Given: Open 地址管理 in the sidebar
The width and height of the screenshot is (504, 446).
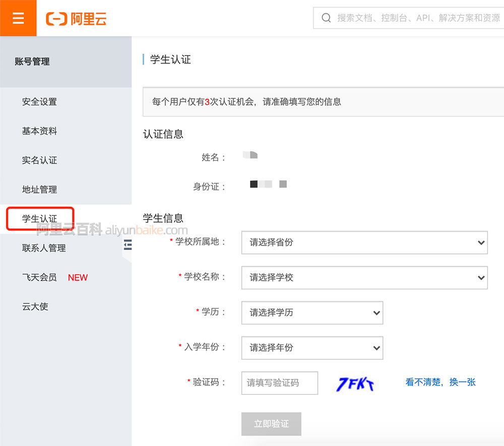Looking at the screenshot, I should pyautogui.click(x=39, y=189).
